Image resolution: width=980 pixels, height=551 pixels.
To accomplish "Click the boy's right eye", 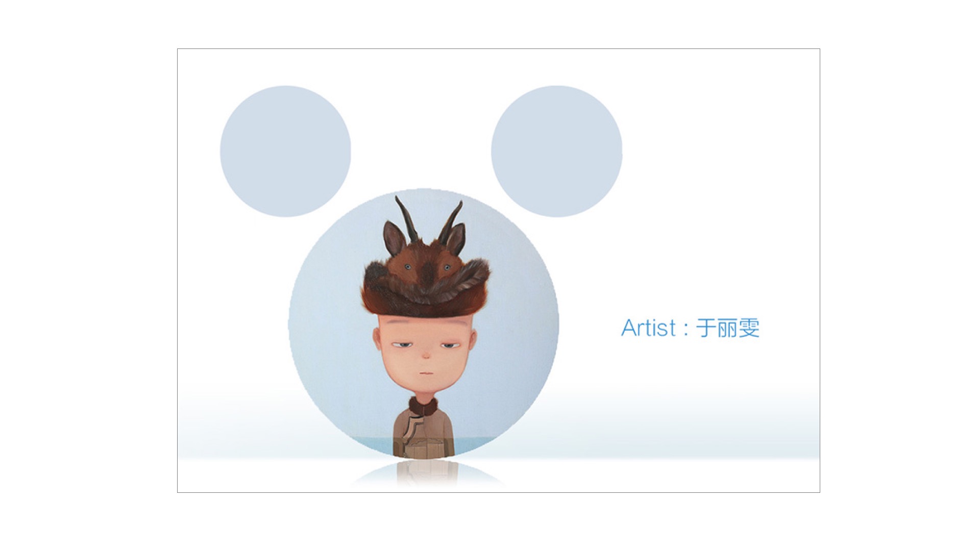I will click(x=449, y=345).
